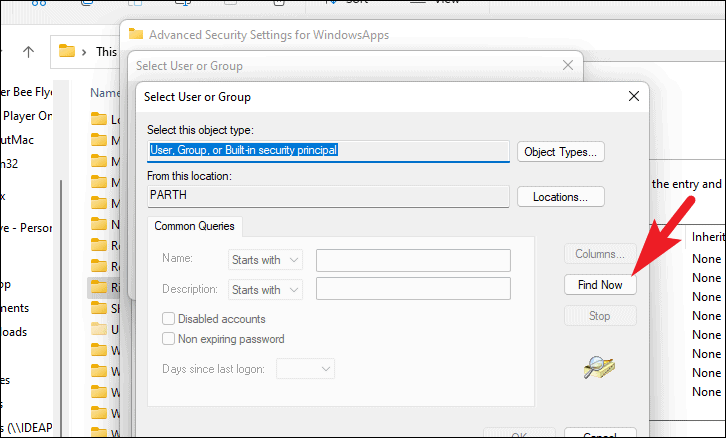Screen dimensions: 726x438
Task: Click the Inherited column header in permissions list
Action: coord(707,237)
